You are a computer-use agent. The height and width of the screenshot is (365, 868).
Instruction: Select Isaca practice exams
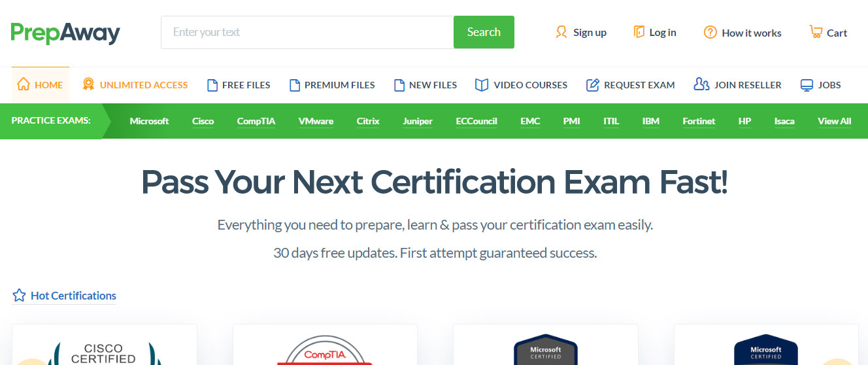(x=784, y=121)
